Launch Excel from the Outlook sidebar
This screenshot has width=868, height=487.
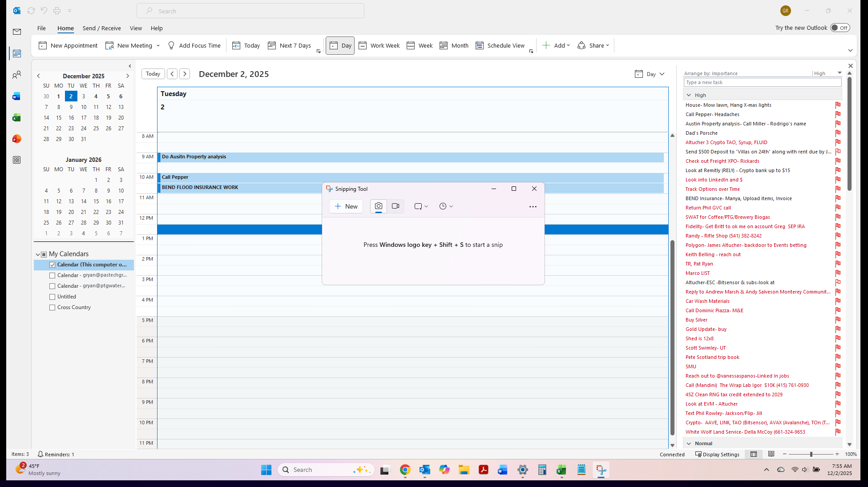(17, 117)
